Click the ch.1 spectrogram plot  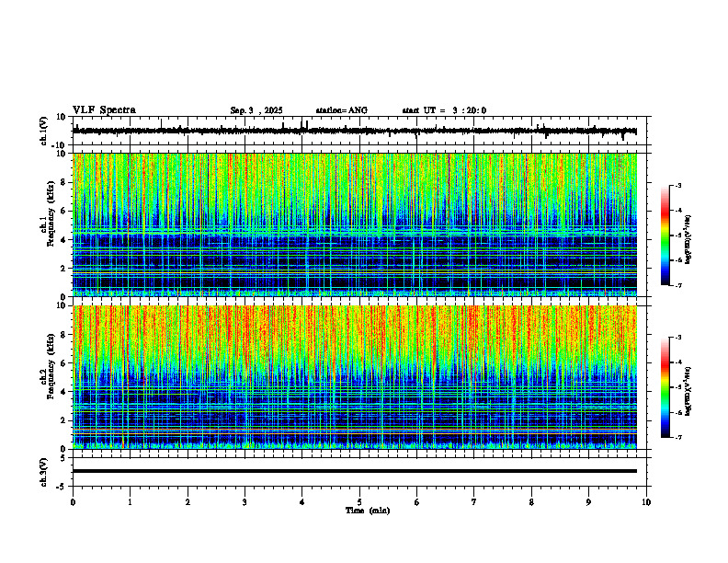point(354,224)
